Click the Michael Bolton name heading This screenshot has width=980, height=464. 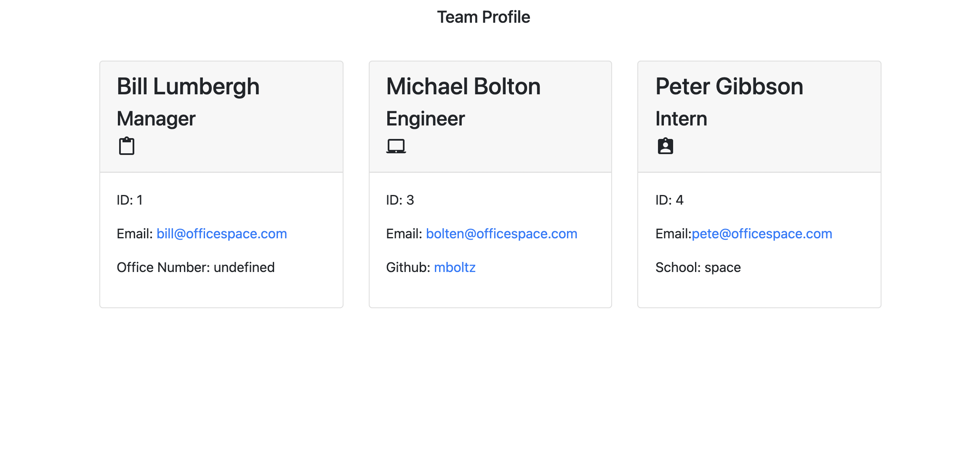(463, 86)
